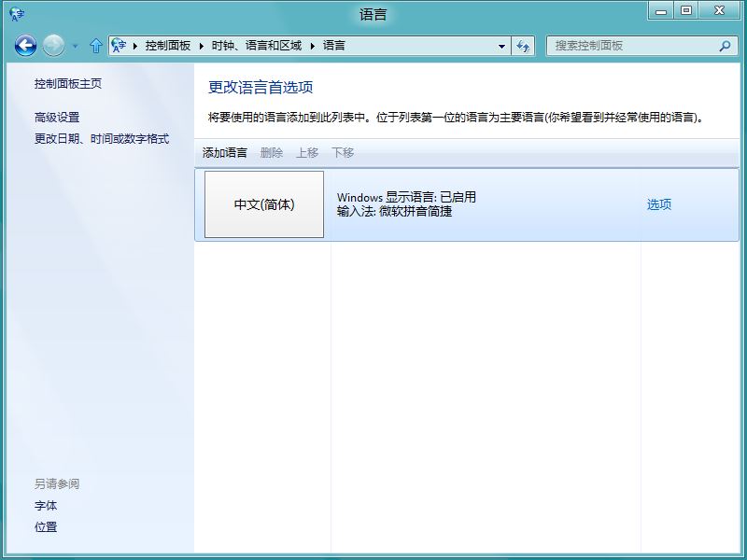Viewport: 747px width, 560px height.
Task: Click 下移 in the toolbar
Action: click(x=343, y=153)
